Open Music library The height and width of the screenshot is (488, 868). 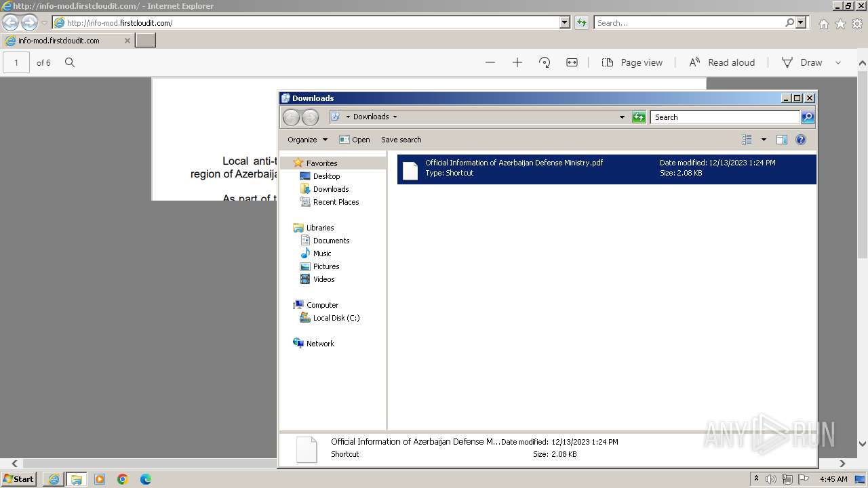click(x=322, y=253)
